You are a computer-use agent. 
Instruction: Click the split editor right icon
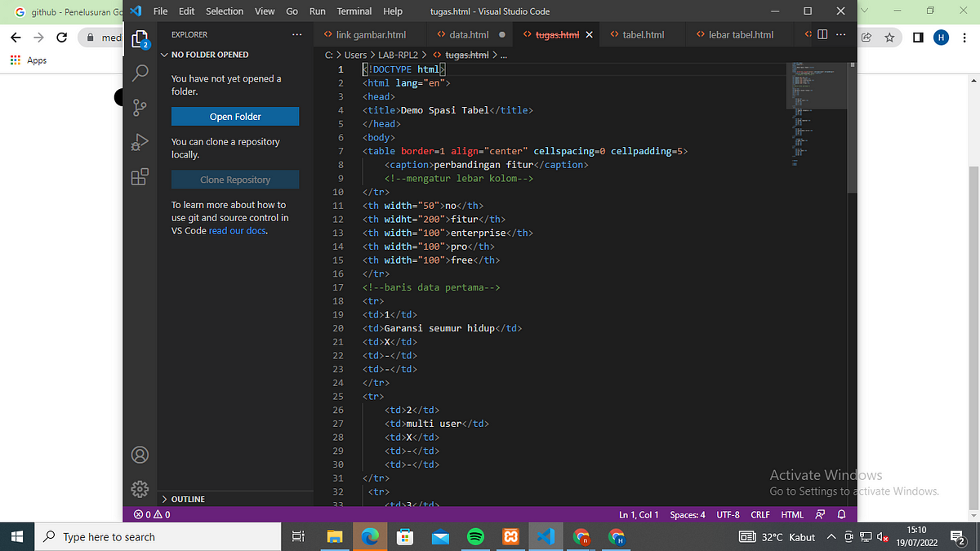click(822, 34)
